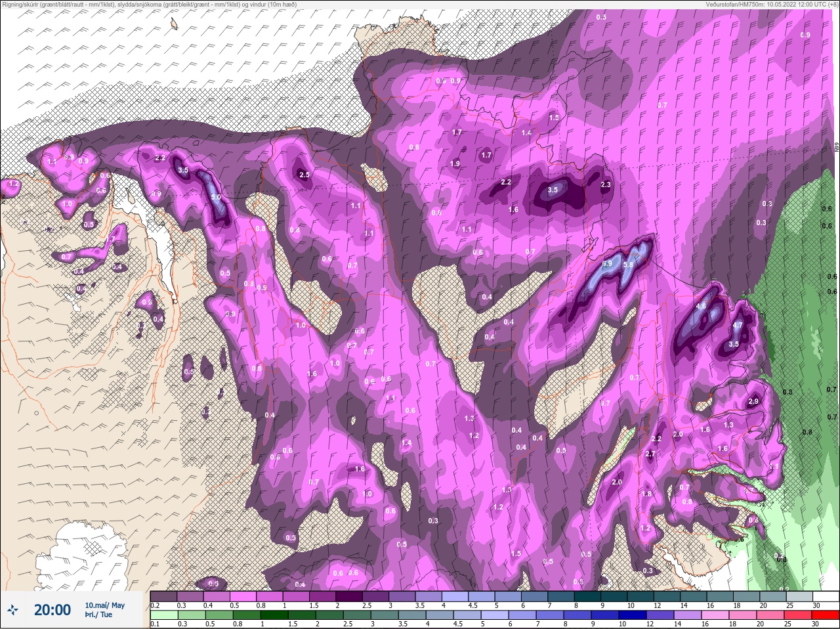Click the 2.7 precipitation value on the map
This screenshot has height=629, width=840.
650,454
